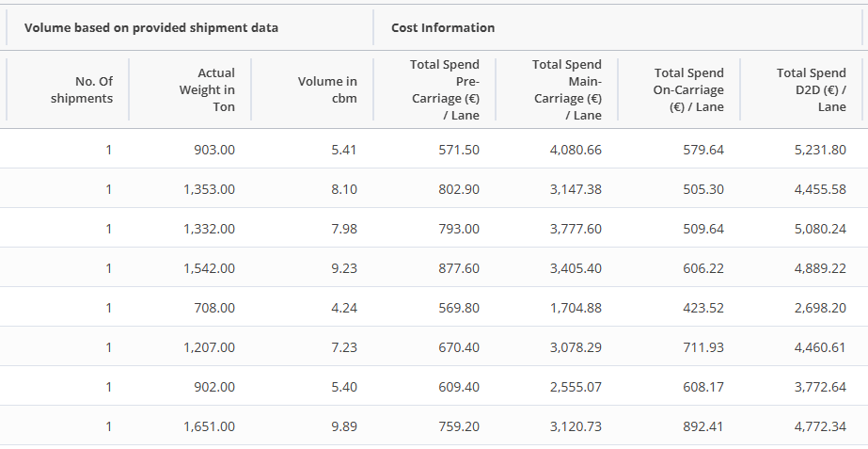Select the weight cell 1,207.00
This screenshot has width=868, height=449.
click(210, 347)
